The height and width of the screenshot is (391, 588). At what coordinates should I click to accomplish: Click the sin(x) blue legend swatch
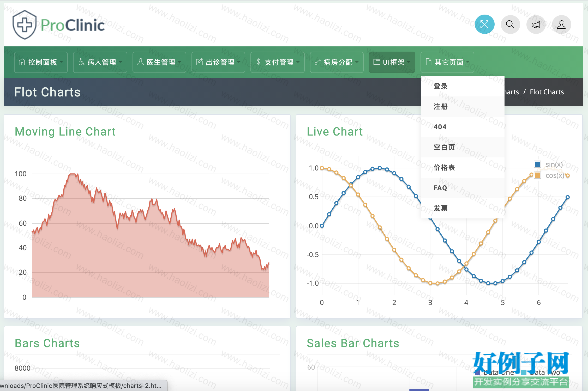537,164
